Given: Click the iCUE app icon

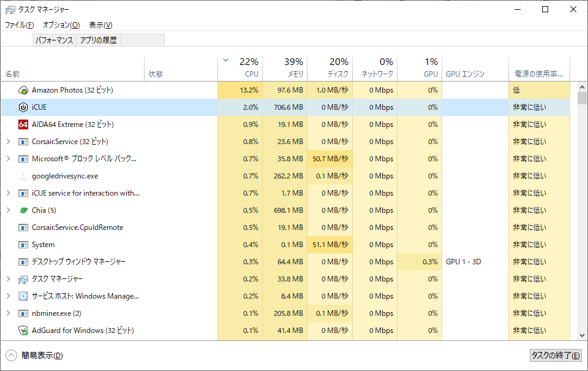Looking at the screenshot, I should (x=23, y=107).
